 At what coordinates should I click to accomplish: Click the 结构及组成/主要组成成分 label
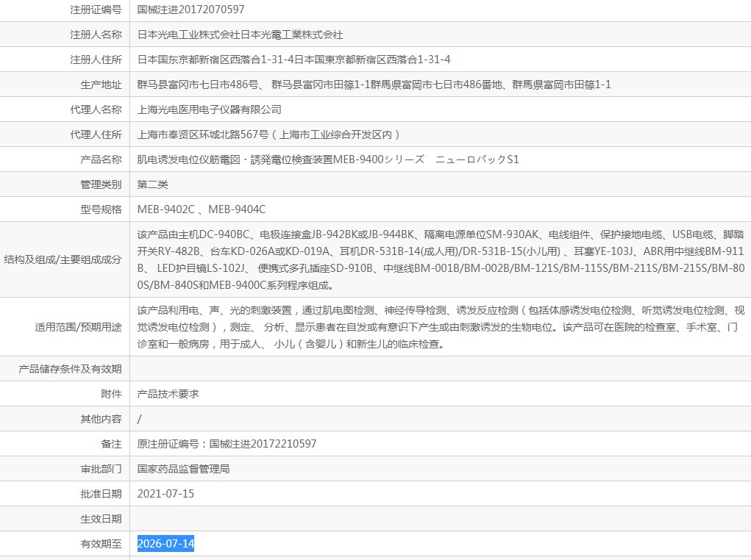[63, 259]
